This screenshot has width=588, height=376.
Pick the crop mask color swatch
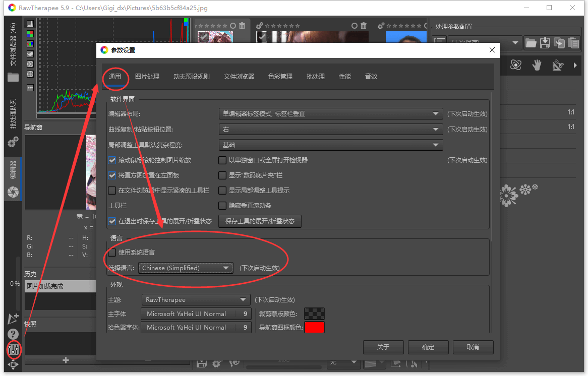(x=314, y=314)
